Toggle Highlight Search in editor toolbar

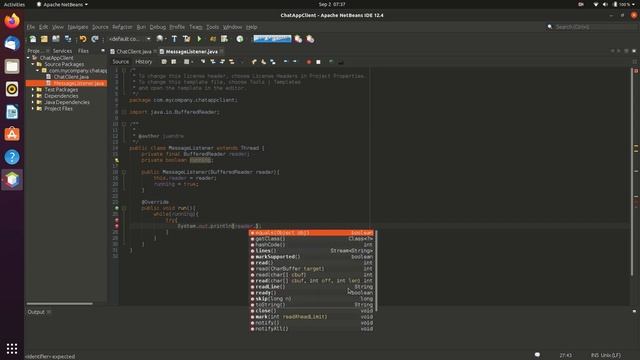coord(232,62)
